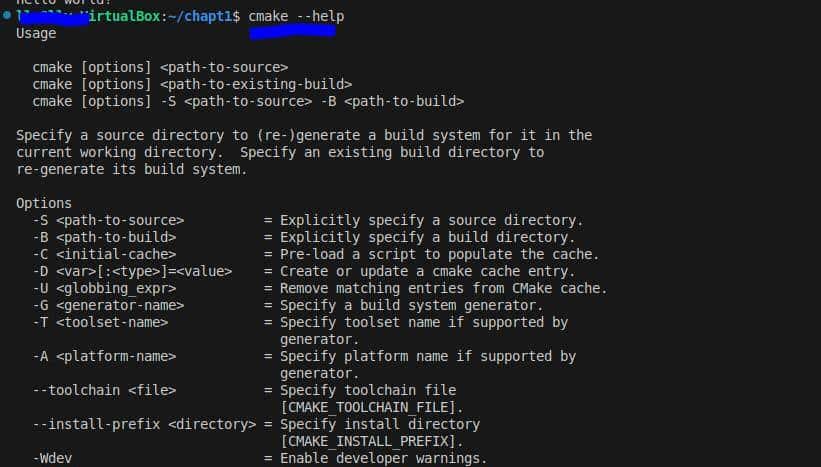This screenshot has height=467, width=821.
Task: Click "Pre-load a script to populate the cache" description
Action: pos(440,254)
